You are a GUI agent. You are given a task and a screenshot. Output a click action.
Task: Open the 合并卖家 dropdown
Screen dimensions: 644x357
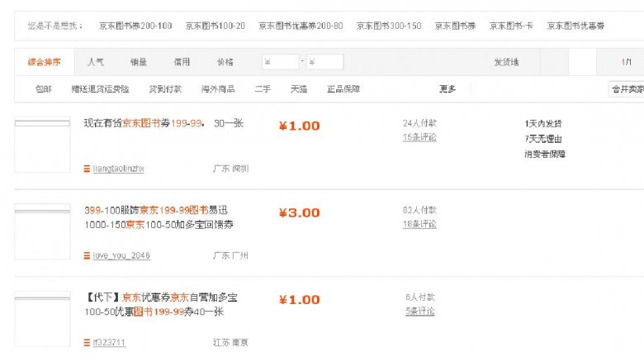tap(627, 89)
